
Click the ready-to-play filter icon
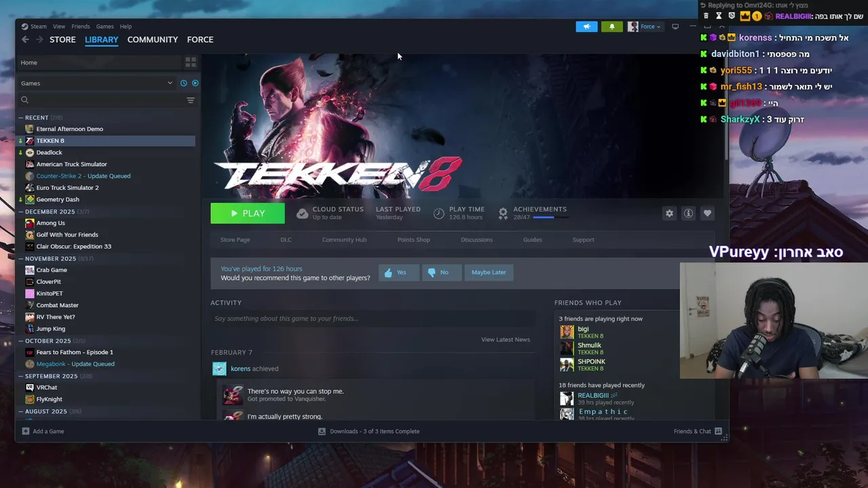(x=195, y=83)
